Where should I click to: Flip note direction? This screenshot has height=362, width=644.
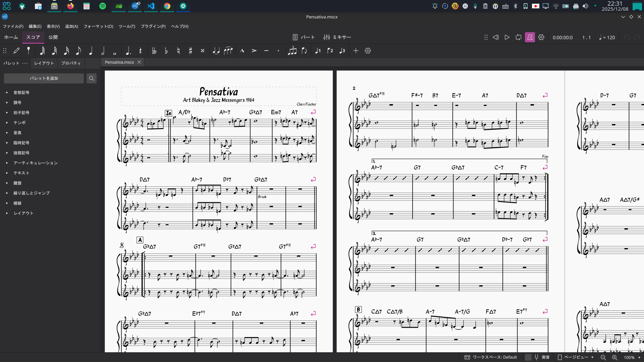[304, 51]
